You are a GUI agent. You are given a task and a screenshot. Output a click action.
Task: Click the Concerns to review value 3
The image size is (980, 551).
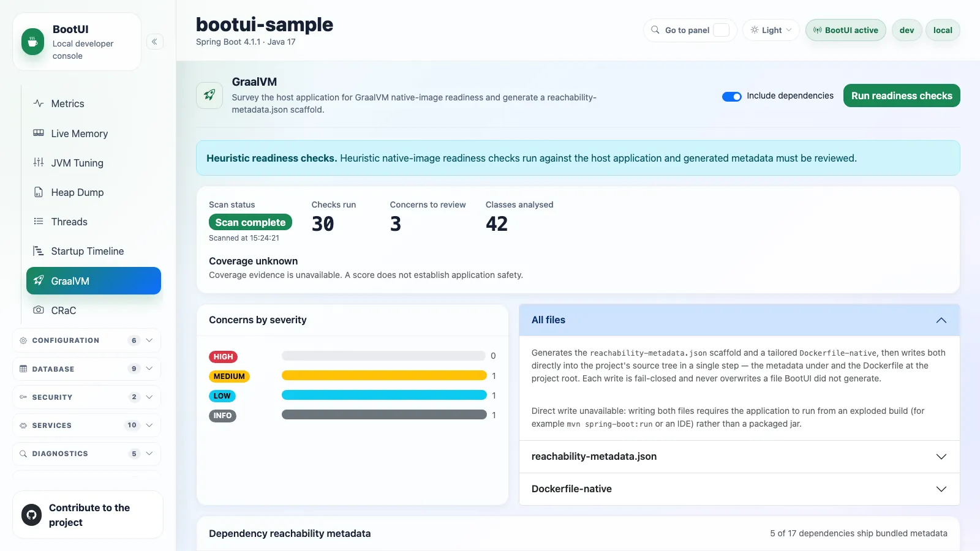[x=396, y=224]
